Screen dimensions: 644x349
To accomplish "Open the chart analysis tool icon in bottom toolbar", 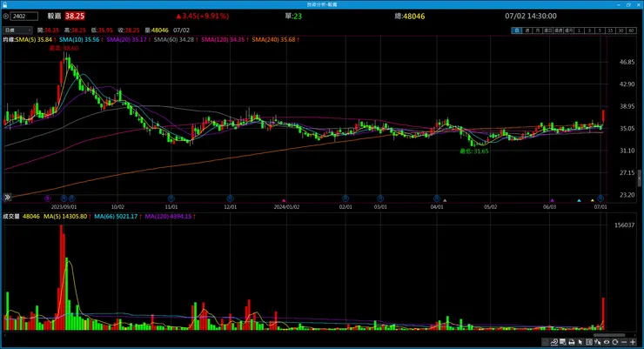I will coord(554,342).
